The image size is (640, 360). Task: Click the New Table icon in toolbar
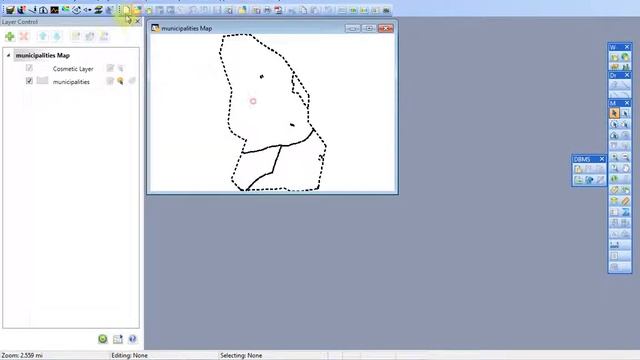(127, 10)
